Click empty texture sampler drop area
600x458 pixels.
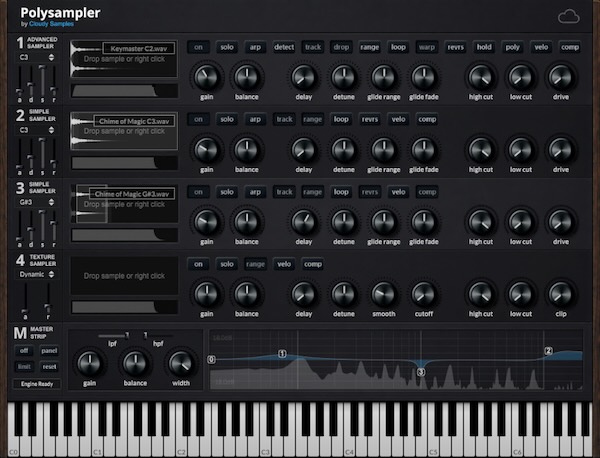pyautogui.click(x=124, y=276)
